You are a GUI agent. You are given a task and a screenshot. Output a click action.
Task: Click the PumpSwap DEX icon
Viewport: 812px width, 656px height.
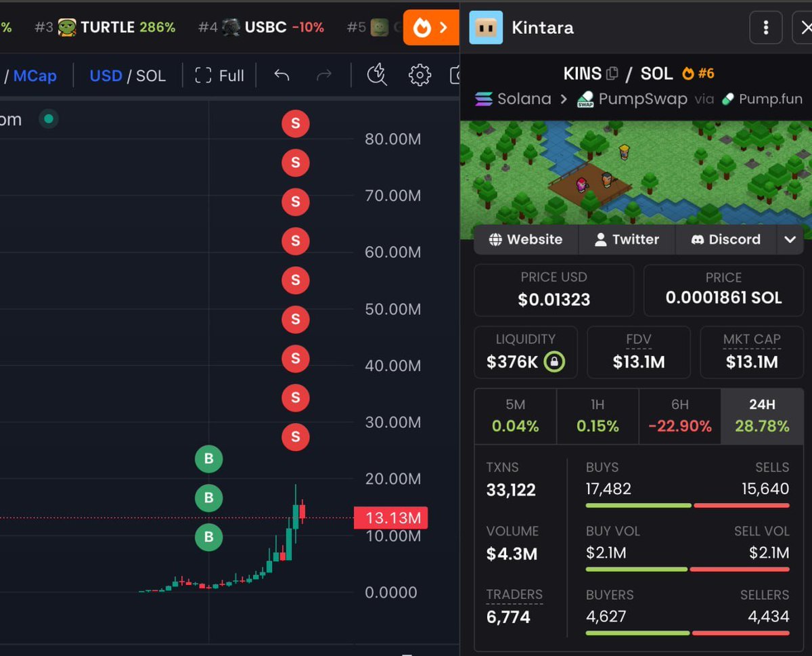(x=585, y=100)
